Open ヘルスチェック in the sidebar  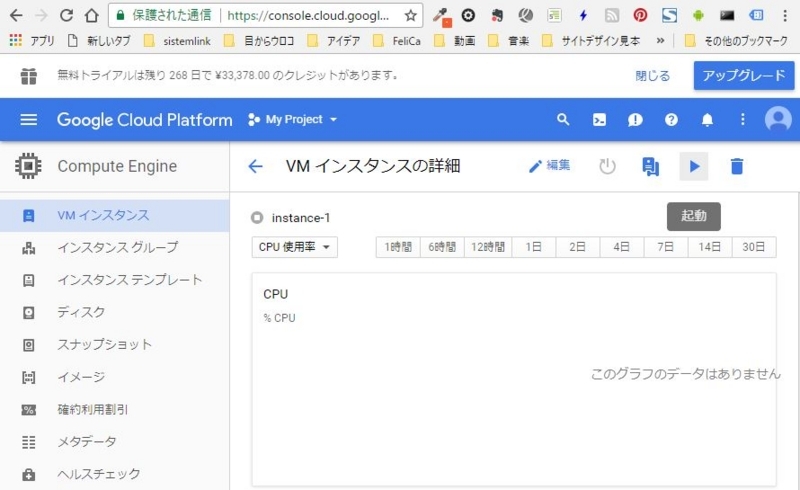pos(114,474)
